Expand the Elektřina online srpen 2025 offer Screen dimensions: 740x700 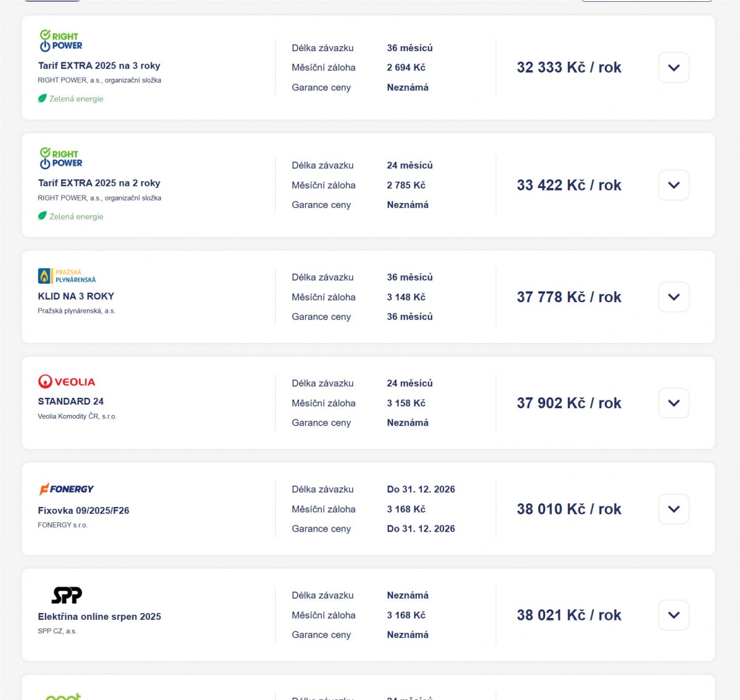point(673,616)
